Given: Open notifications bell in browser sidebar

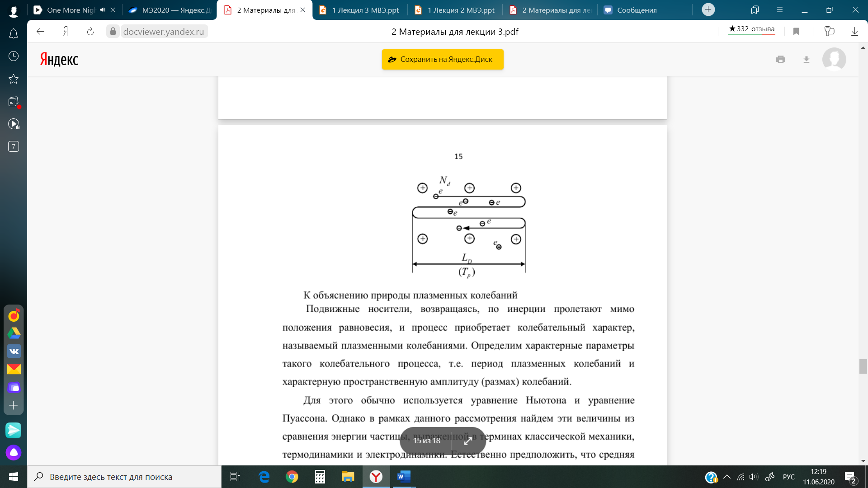Looking at the screenshot, I should click(14, 34).
